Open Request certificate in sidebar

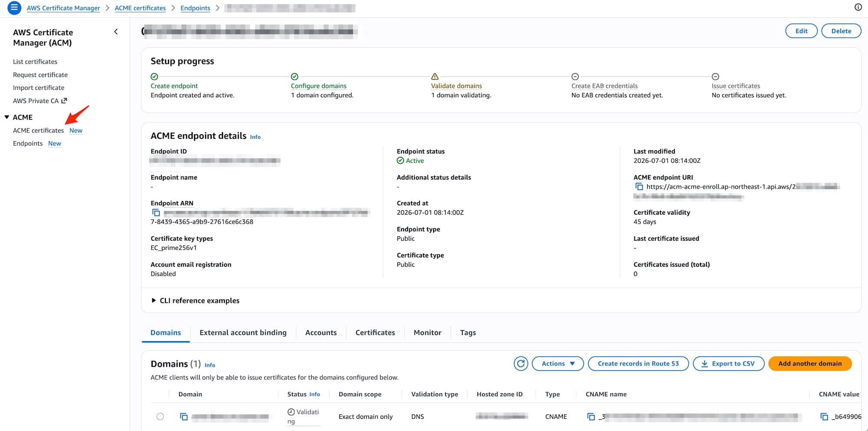coord(40,75)
